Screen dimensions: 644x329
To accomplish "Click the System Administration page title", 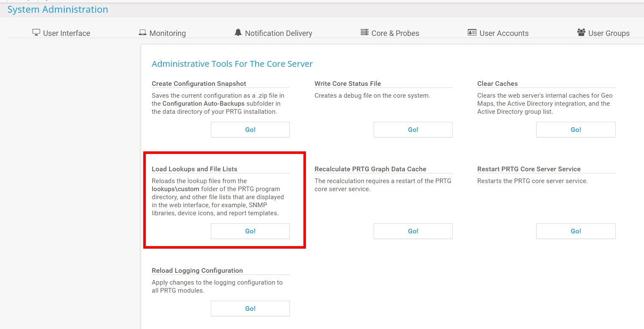I will click(58, 9).
